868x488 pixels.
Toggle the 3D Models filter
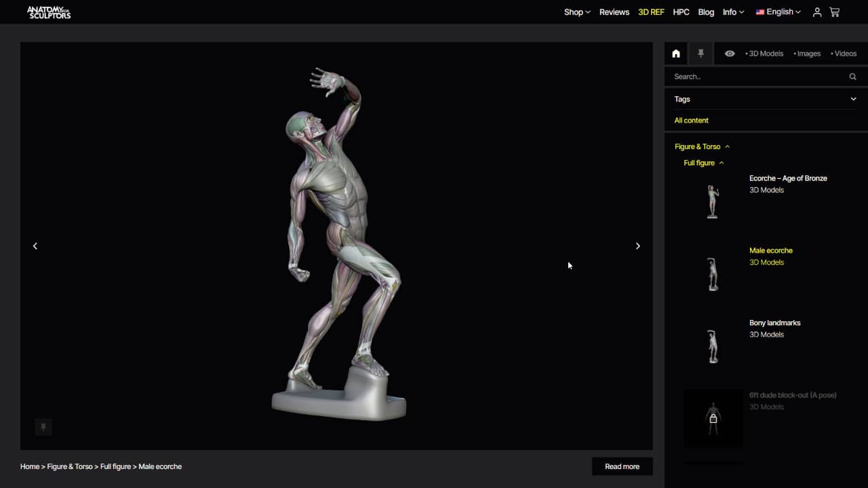[x=764, y=54]
